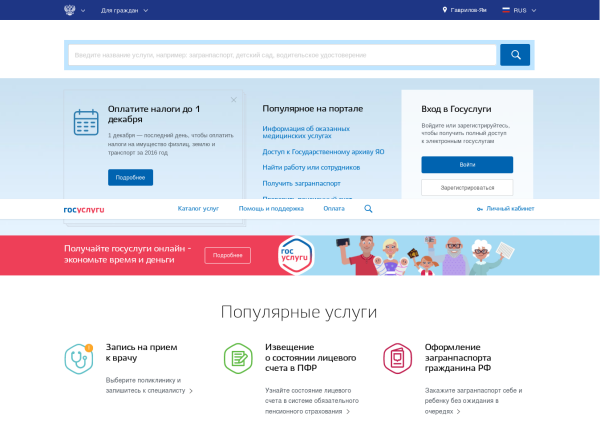Screen dimensions: 600x434
Task: Click the magnifier icon in navigation bar
Action: 368,209
